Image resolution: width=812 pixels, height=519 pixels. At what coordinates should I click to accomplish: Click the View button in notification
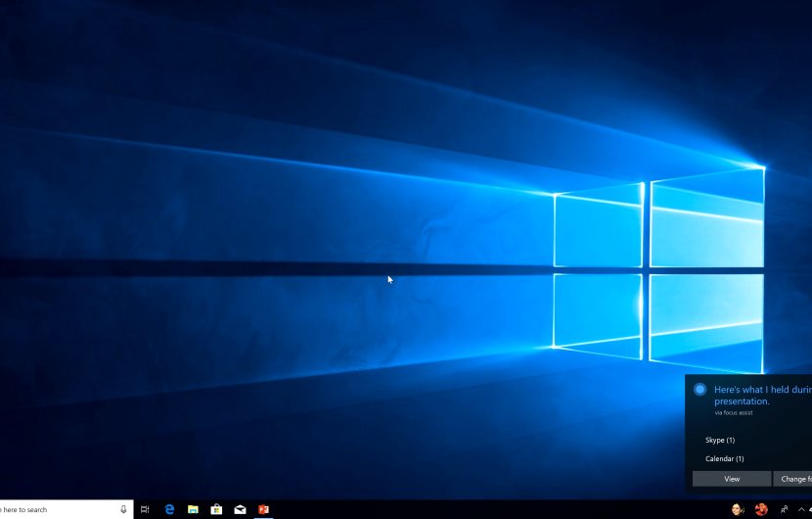[732, 479]
